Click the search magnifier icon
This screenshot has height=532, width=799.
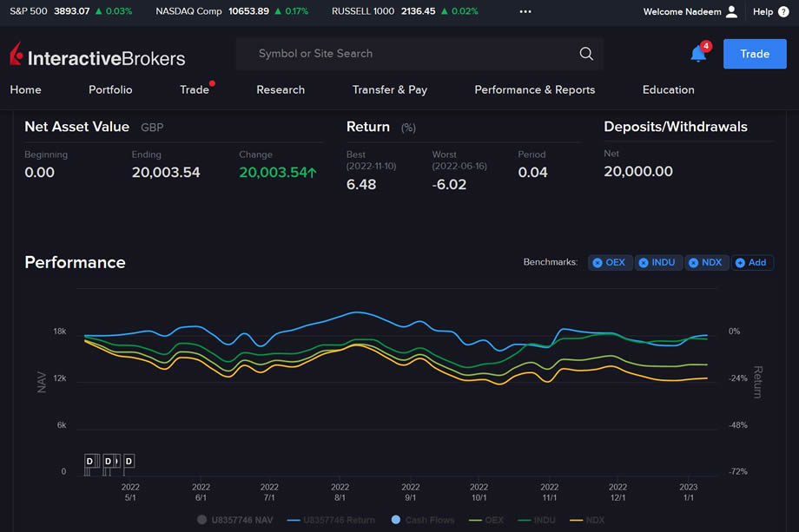coord(586,54)
